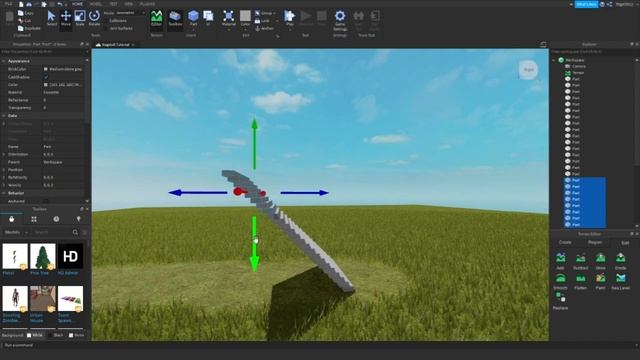Viewport: 640px width, 360px height.
Task: Select the Smooth terrain tool
Action: pos(560,282)
